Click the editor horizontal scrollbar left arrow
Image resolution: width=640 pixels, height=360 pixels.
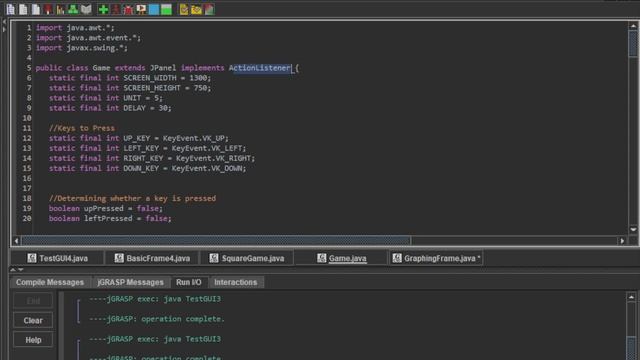pos(16,241)
